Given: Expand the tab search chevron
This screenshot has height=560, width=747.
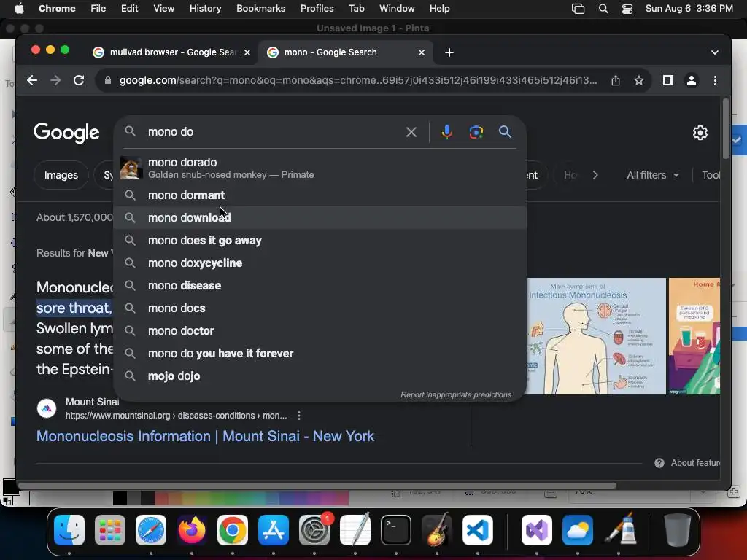Looking at the screenshot, I should (715, 52).
